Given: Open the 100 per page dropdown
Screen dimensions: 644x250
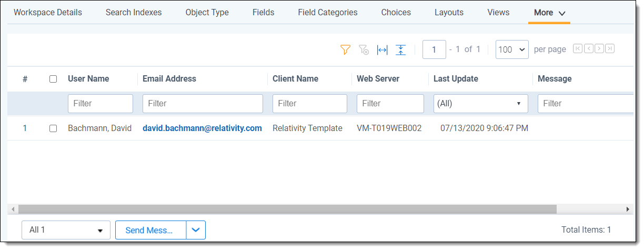Looking at the screenshot, I should 512,49.
